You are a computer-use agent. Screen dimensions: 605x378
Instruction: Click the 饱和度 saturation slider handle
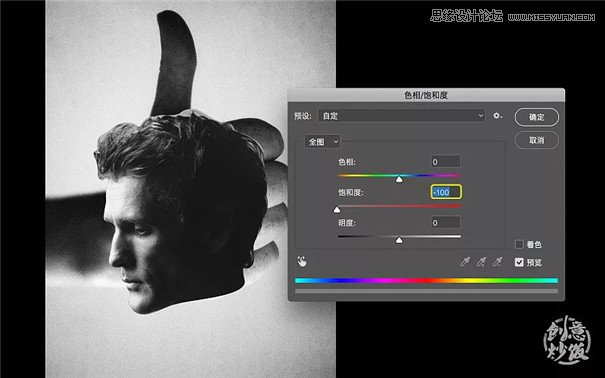click(337, 209)
